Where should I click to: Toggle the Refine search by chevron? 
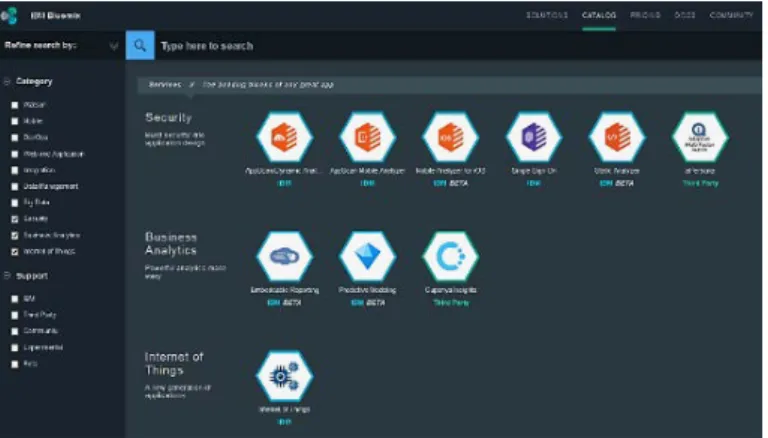point(114,46)
